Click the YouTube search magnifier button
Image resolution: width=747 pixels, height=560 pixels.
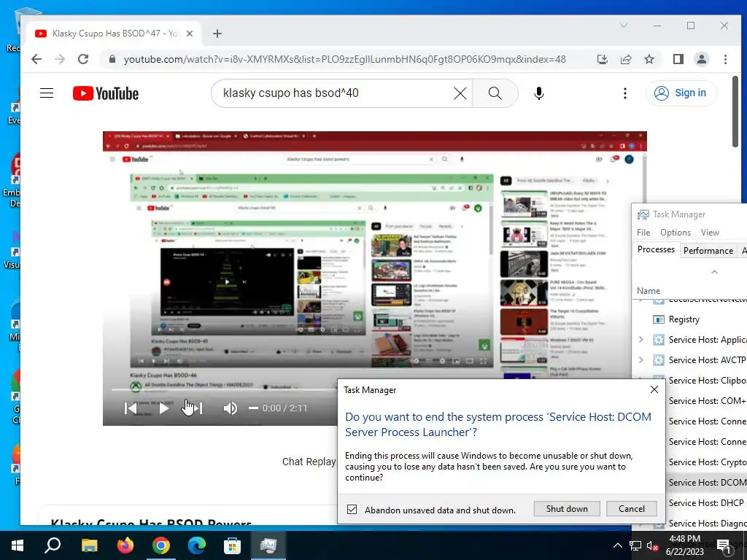(495, 93)
